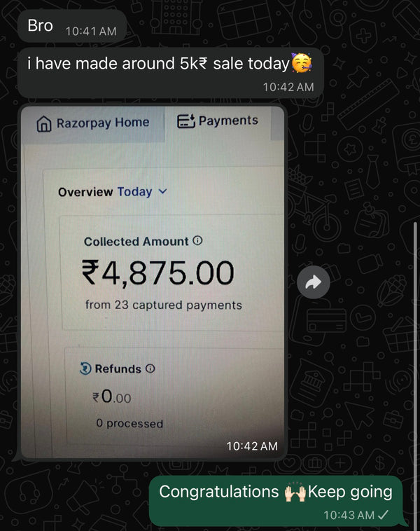Switch to the Razorpay Home tab
The height and width of the screenshot is (531, 420).
pyautogui.click(x=93, y=123)
